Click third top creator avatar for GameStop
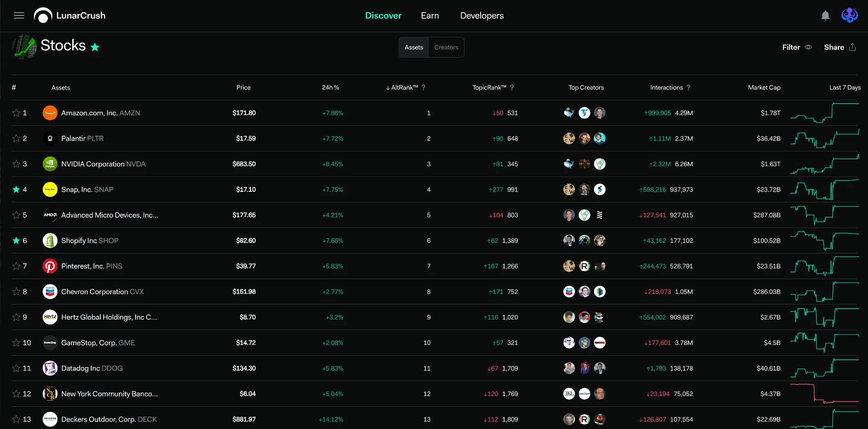This screenshot has width=868, height=429. click(600, 343)
